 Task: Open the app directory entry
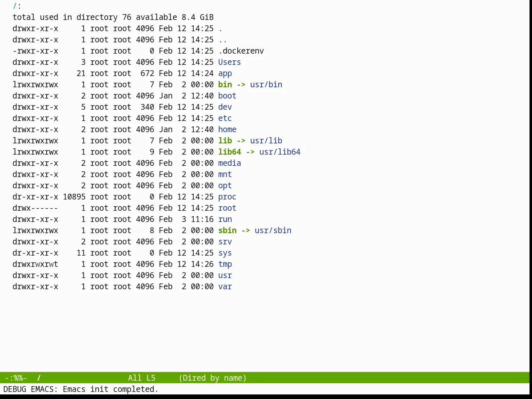[225, 73]
